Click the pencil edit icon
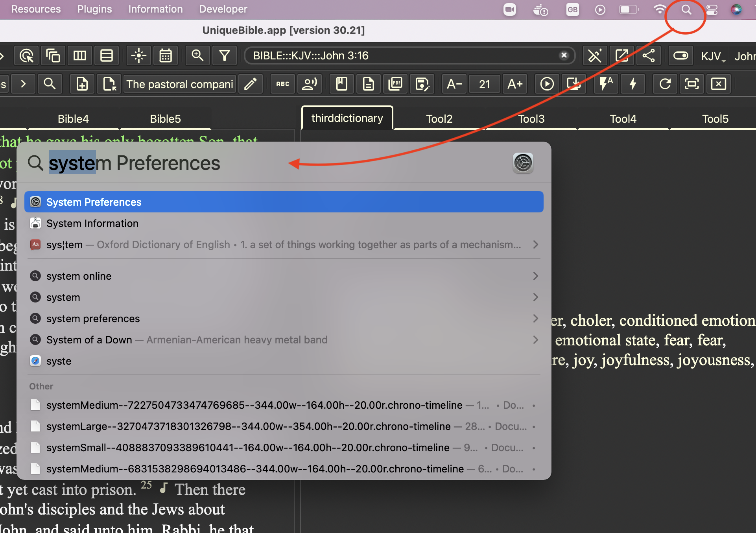 click(x=251, y=84)
